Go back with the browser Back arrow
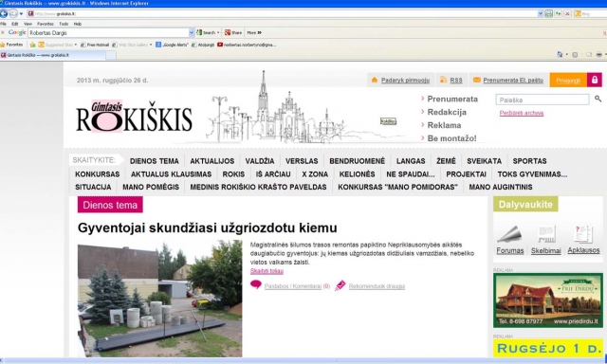This screenshot has width=607, height=364. click(x=4, y=13)
